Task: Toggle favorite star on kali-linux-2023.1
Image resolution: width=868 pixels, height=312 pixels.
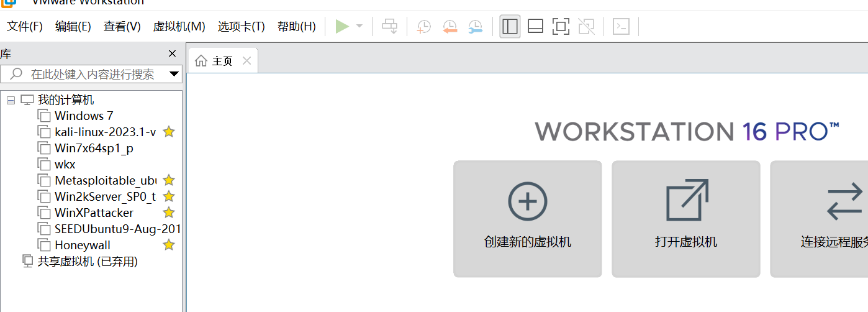Action: click(x=169, y=132)
